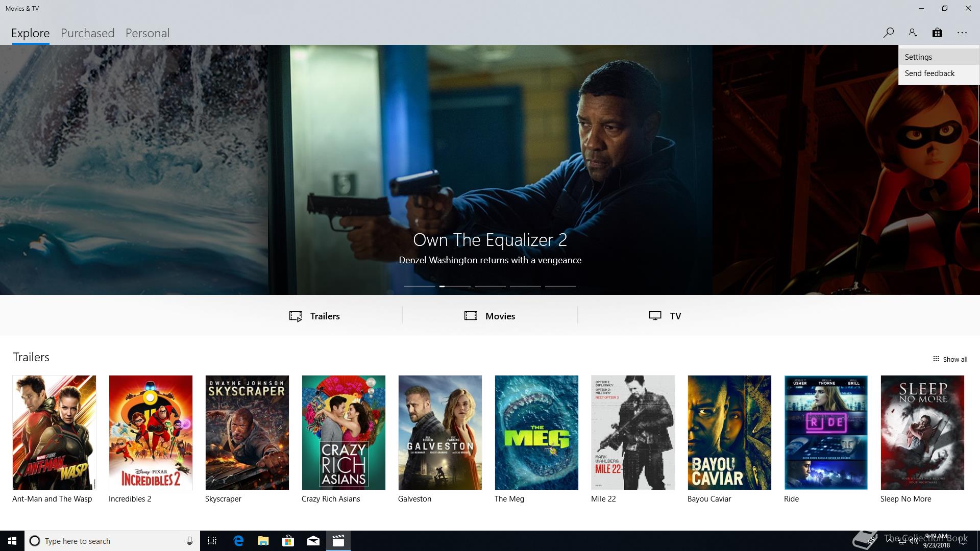Jump to third carousel slide indicator
Image resolution: width=980 pixels, height=551 pixels.
coord(490,286)
